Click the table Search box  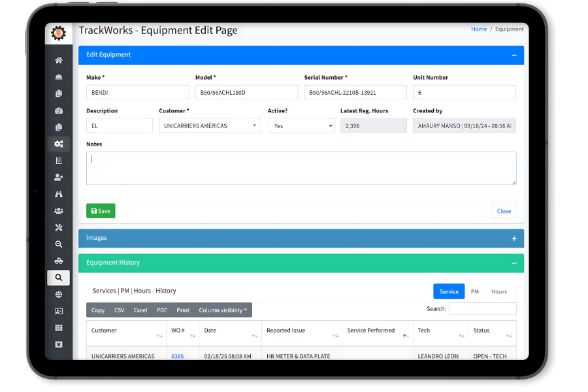coord(482,309)
